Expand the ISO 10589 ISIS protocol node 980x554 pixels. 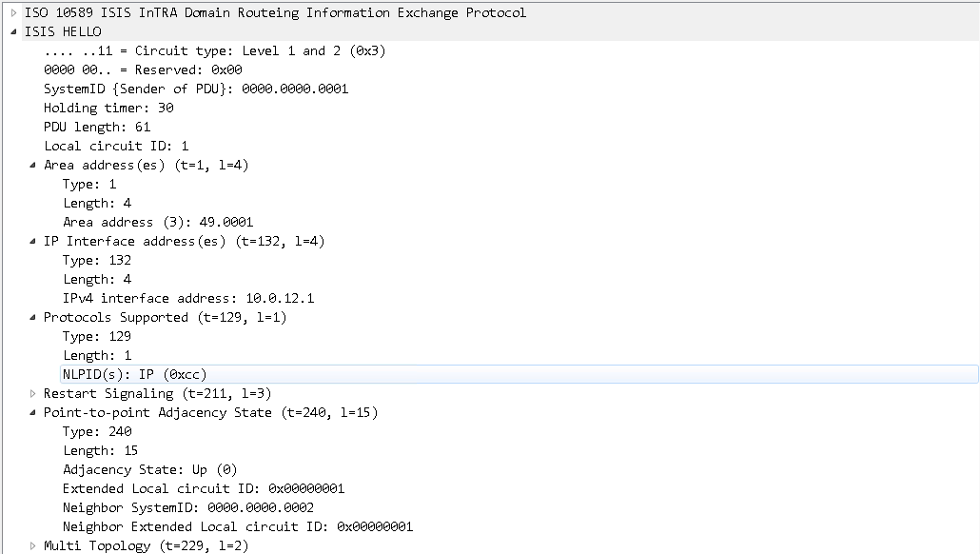tap(13, 12)
